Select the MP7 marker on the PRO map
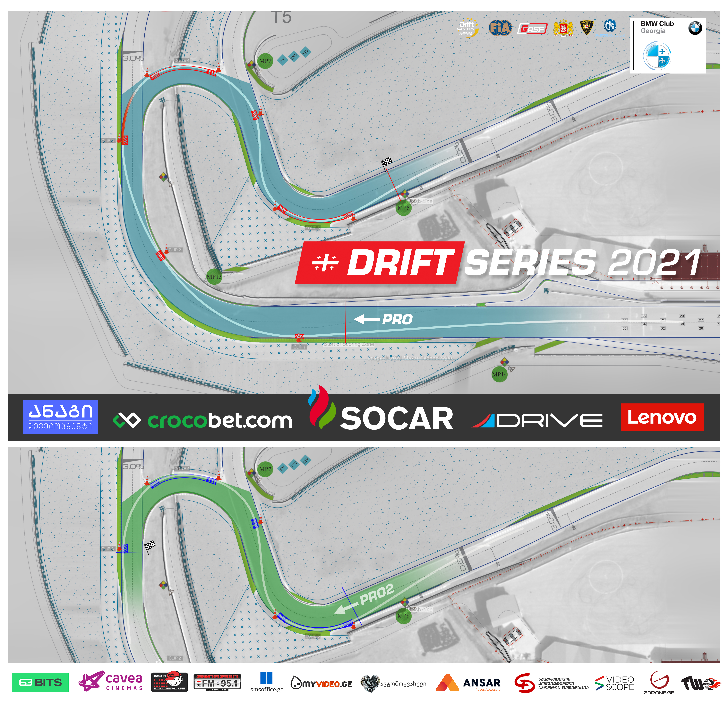 coord(265,61)
